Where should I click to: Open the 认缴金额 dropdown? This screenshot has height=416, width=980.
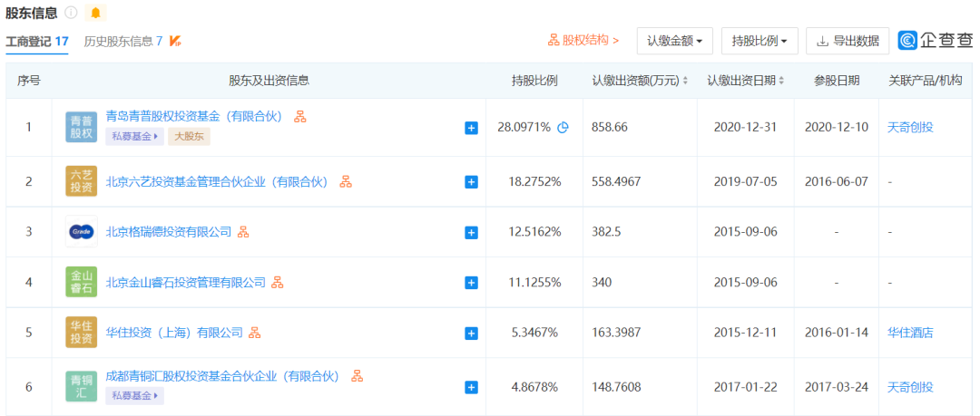[674, 41]
